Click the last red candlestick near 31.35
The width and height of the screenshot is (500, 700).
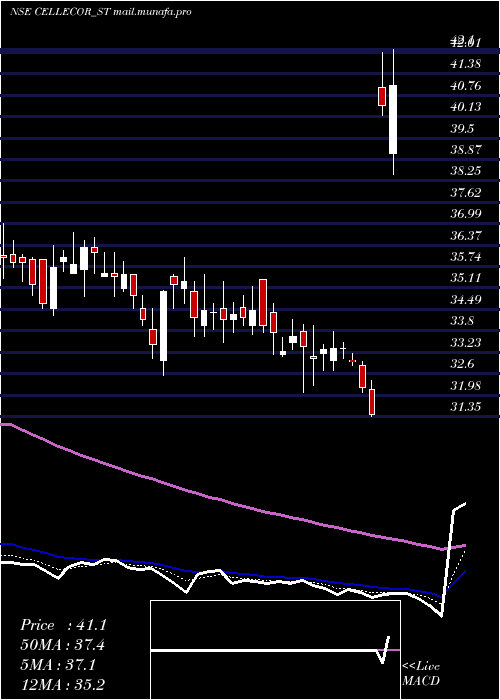tap(372, 401)
